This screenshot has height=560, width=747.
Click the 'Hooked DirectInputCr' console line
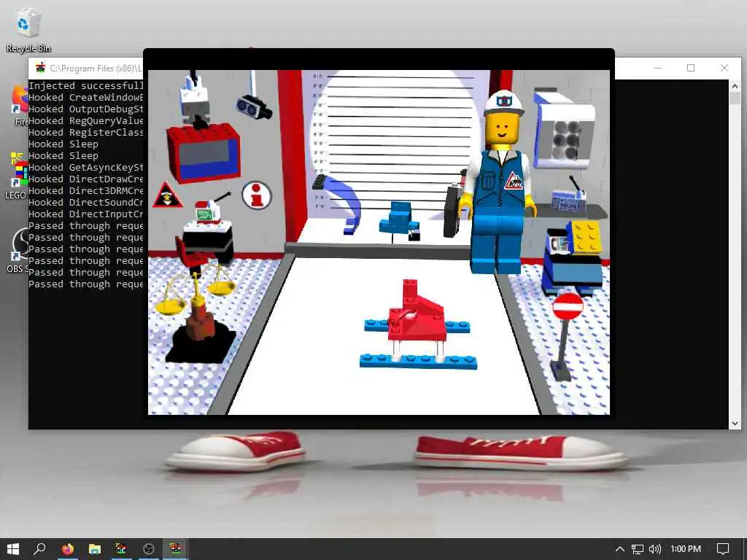(x=86, y=214)
